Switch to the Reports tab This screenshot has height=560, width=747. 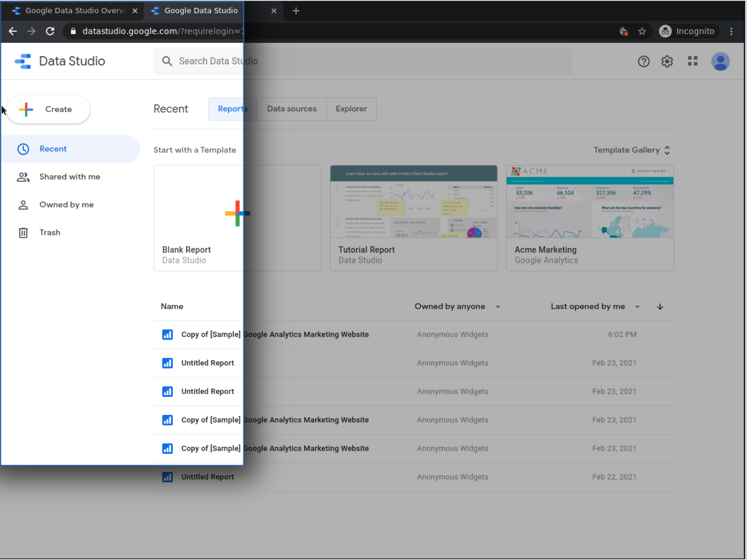(233, 109)
